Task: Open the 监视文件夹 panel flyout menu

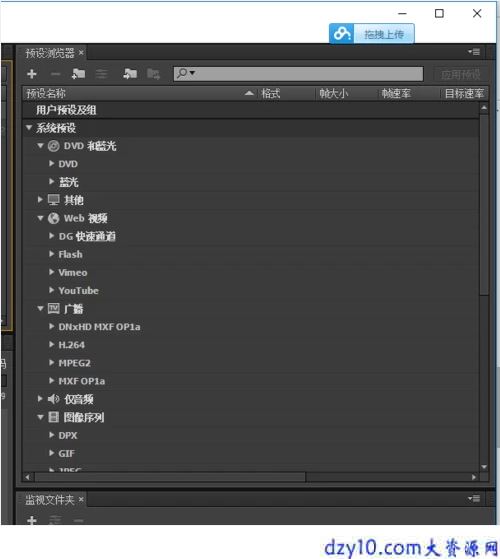Action: point(474,498)
